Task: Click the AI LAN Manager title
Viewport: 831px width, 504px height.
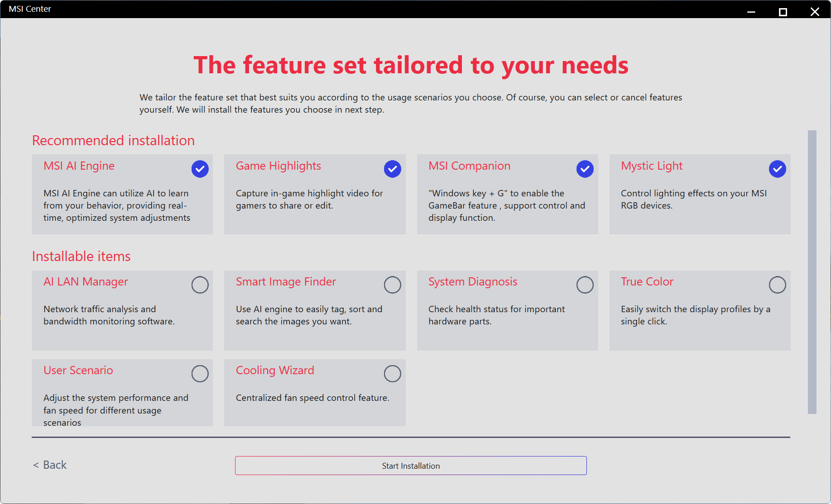Action: point(86,281)
